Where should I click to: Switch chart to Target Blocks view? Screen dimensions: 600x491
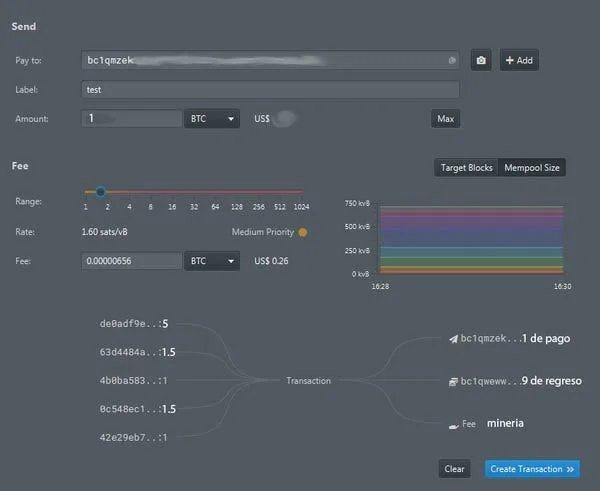466,168
